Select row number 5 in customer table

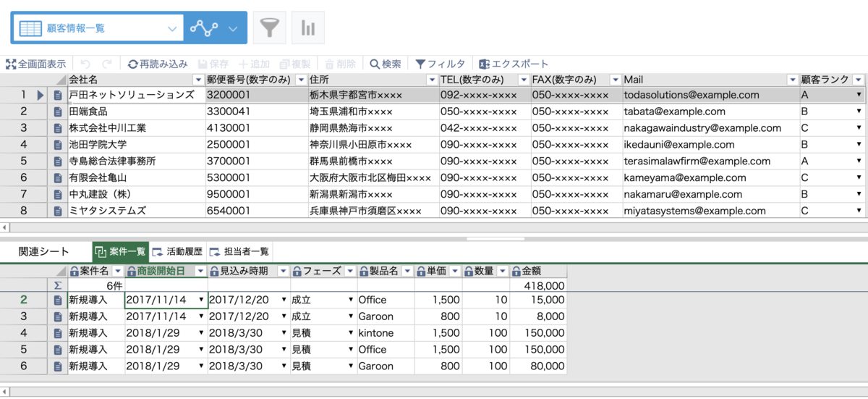coord(24,161)
